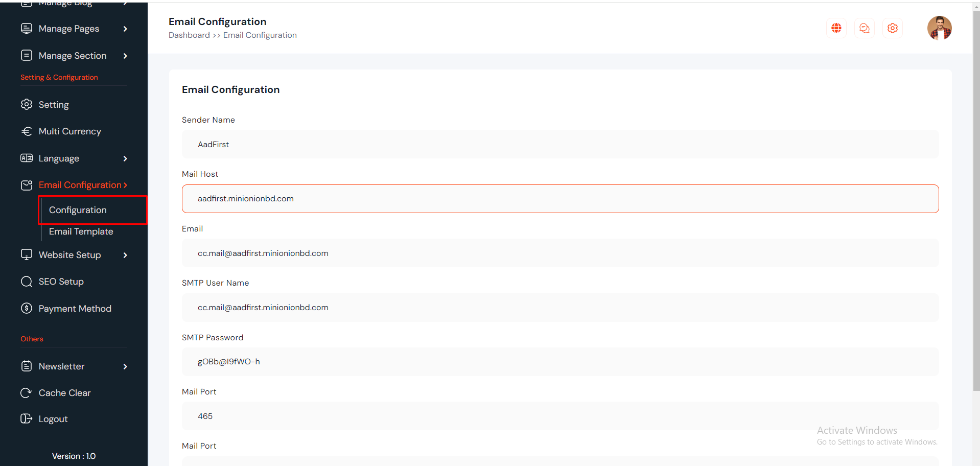Expand the Language submenu chevron
980x466 pixels.
pos(125,159)
